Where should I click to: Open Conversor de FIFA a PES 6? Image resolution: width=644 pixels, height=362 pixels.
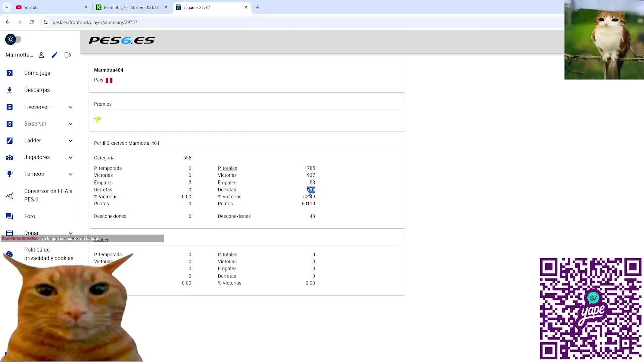click(48, 195)
